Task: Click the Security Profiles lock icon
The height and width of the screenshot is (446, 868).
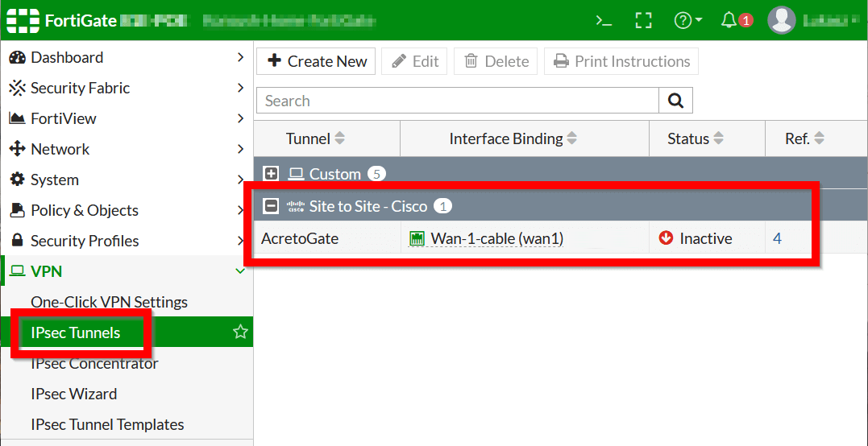Action: (18, 241)
